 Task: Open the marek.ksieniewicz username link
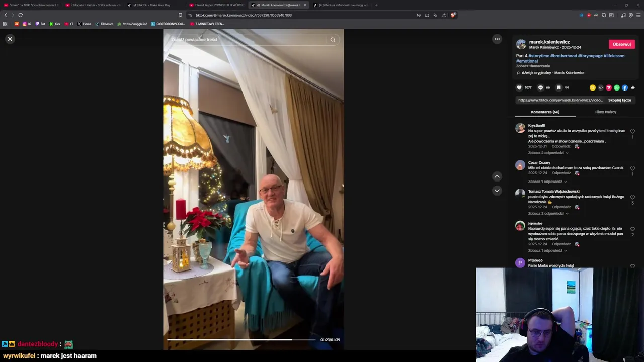(x=549, y=42)
